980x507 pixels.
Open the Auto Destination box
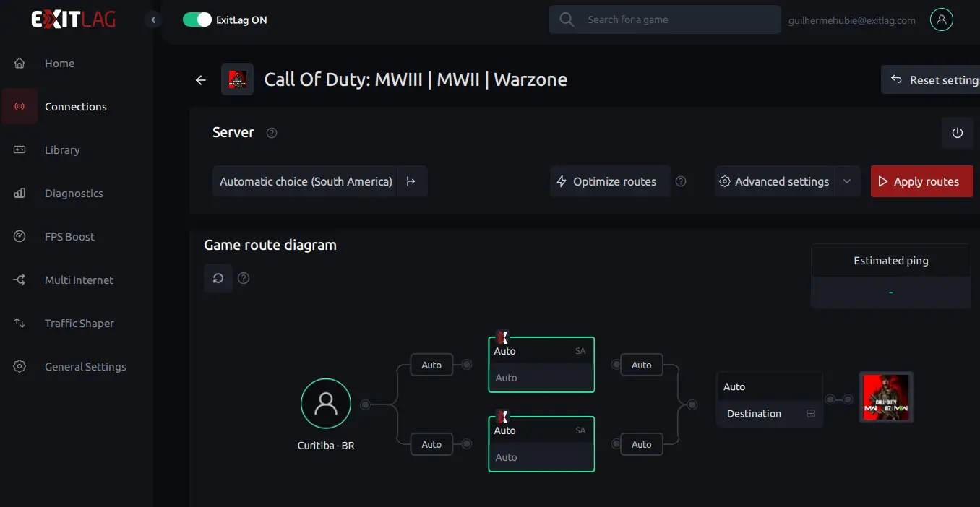click(770, 399)
